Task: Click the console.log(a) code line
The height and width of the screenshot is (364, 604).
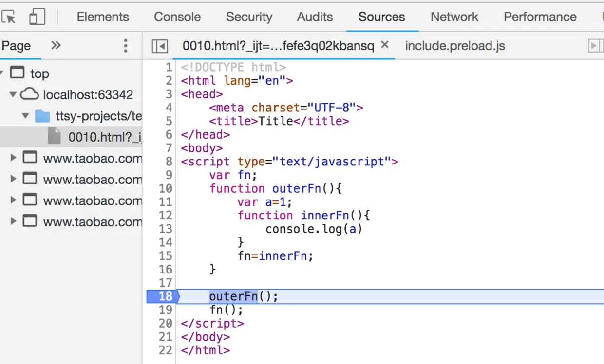Action: click(314, 229)
